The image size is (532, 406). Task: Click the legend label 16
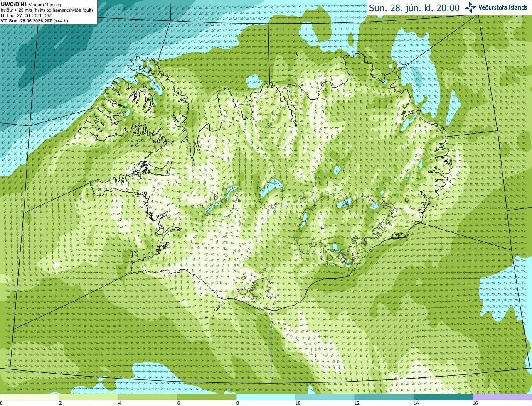click(475, 403)
